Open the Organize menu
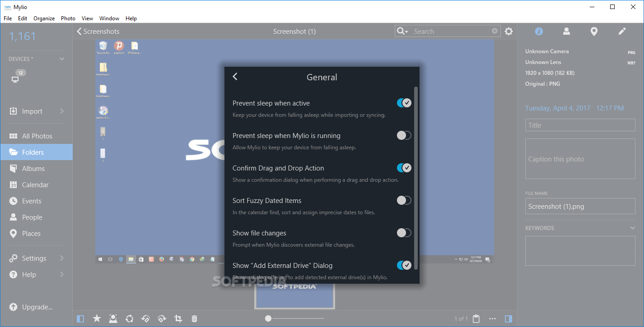This screenshot has width=644, height=327. click(44, 18)
